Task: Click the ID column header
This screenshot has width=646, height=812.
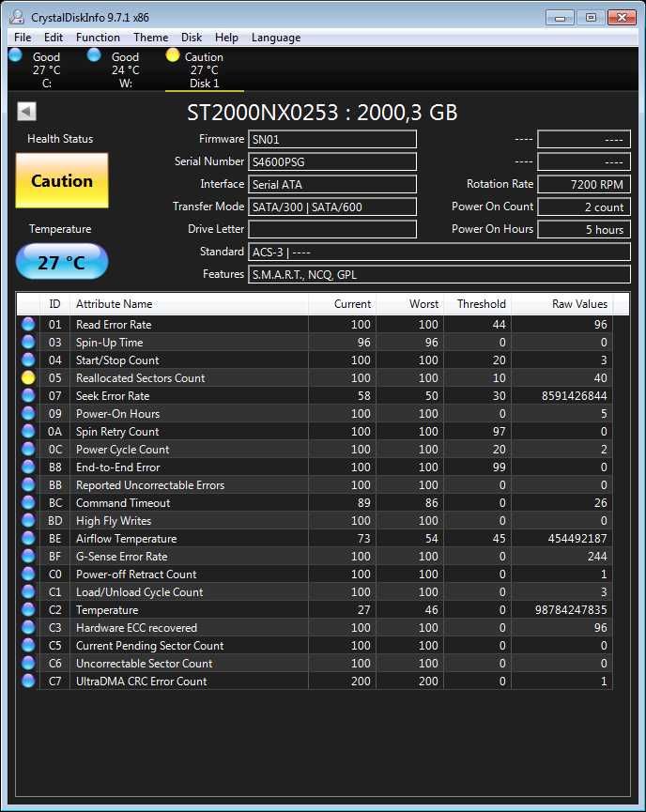Action: point(54,304)
